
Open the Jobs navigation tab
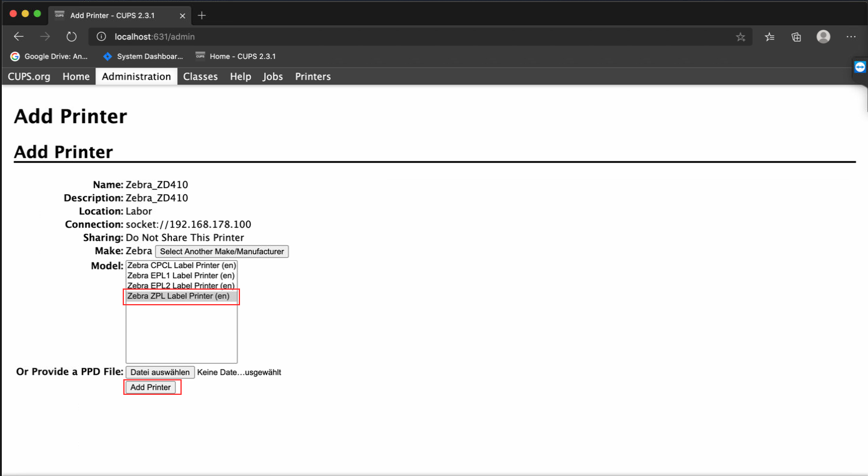pos(272,76)
